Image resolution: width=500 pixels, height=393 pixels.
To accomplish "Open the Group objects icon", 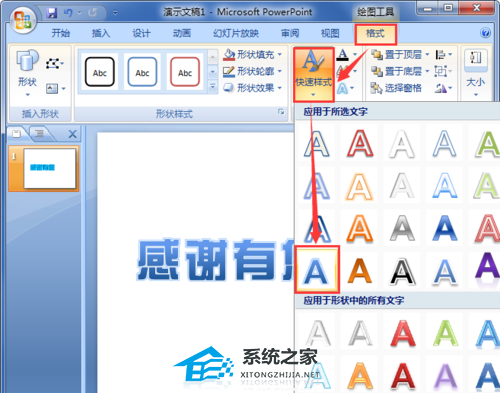I will [x=443, y=71].
